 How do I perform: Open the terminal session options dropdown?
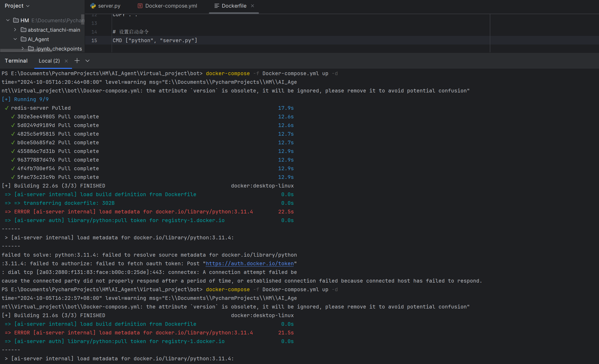click(87, 61)
